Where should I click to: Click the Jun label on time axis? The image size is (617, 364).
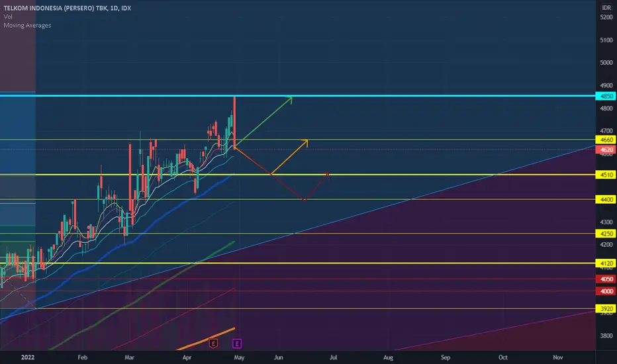(278, 357)
